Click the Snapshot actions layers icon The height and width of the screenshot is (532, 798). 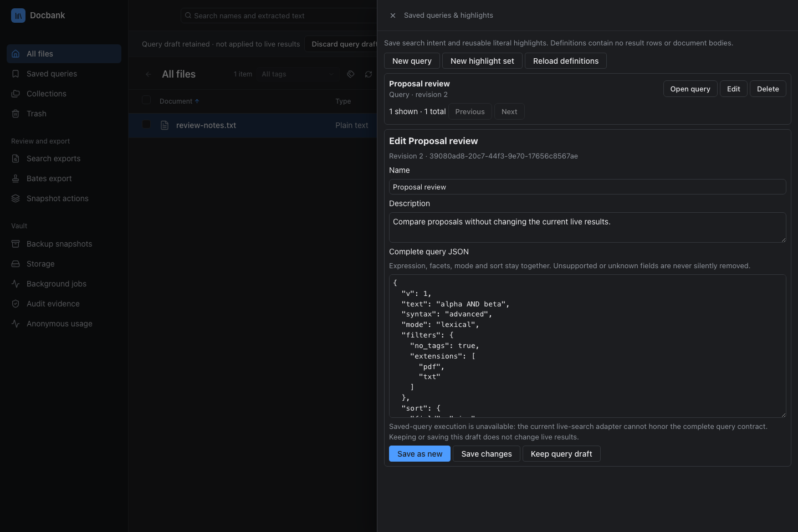click(16, 198)
